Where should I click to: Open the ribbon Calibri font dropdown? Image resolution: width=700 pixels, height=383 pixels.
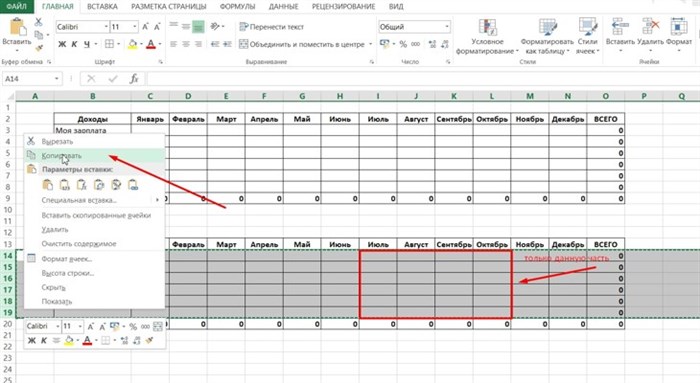point(106,27)
